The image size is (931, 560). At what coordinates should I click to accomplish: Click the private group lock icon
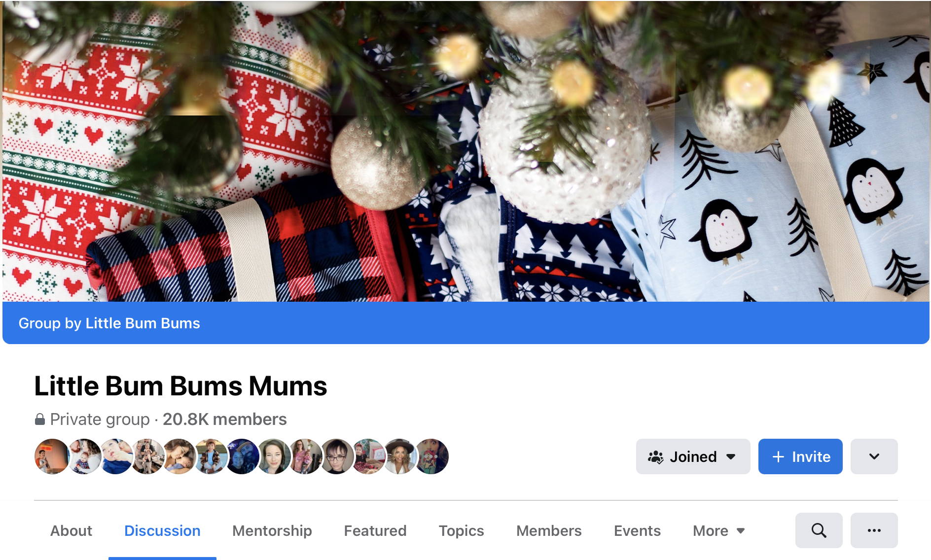40,420
